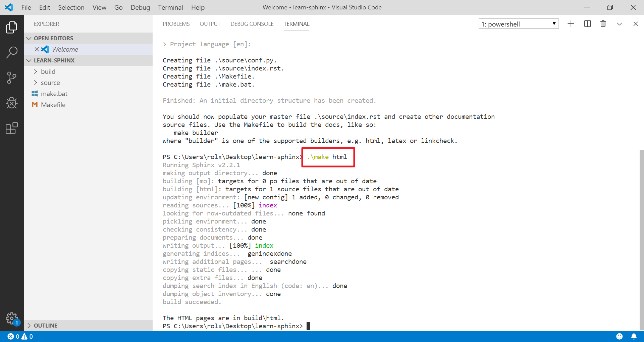Close the Welcome editor with X
644x342 pixels.
click(x=37, y=49)
